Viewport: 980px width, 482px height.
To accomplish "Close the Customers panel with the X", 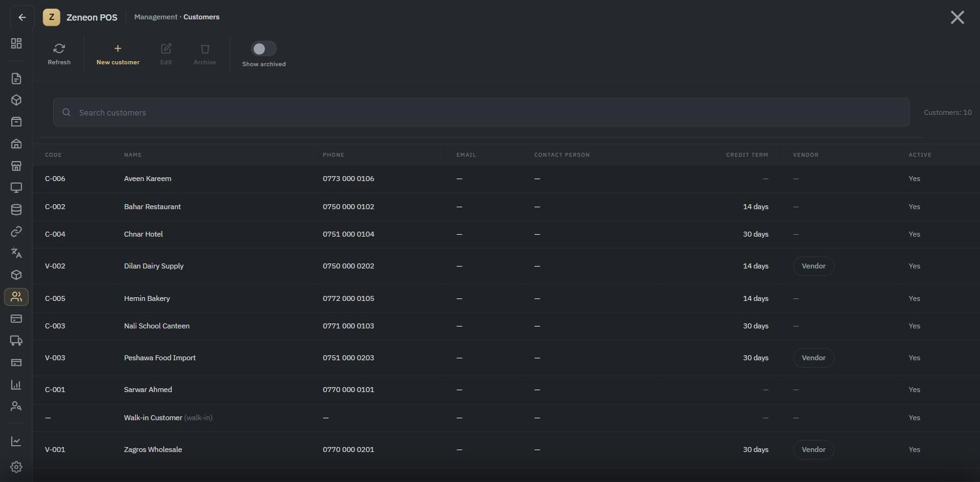I will (x=957, y=17).
